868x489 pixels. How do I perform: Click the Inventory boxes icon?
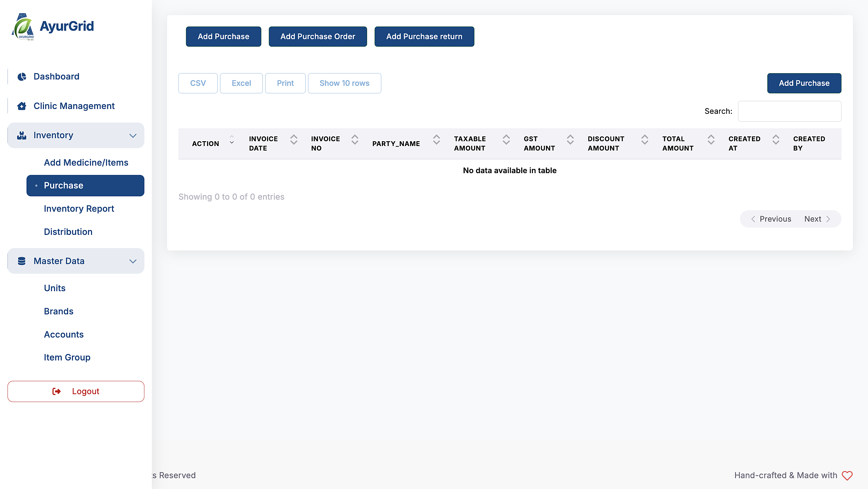coord(22,135)
